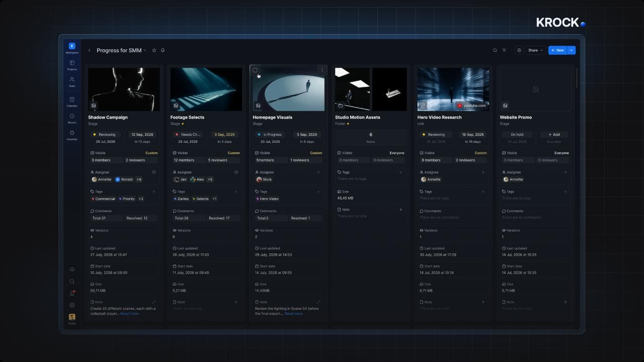
Task: Click the 12 Sep, 2026 due date
Action: tap(142, 135)
